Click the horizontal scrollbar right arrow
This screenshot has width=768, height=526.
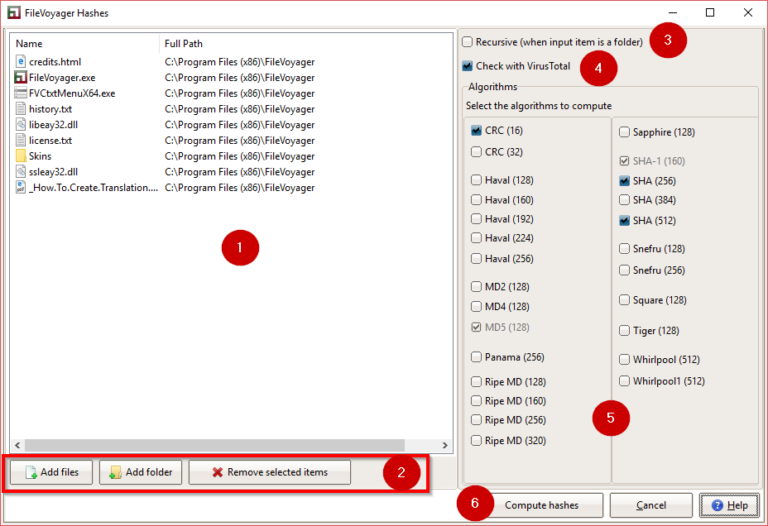[445, 445]
